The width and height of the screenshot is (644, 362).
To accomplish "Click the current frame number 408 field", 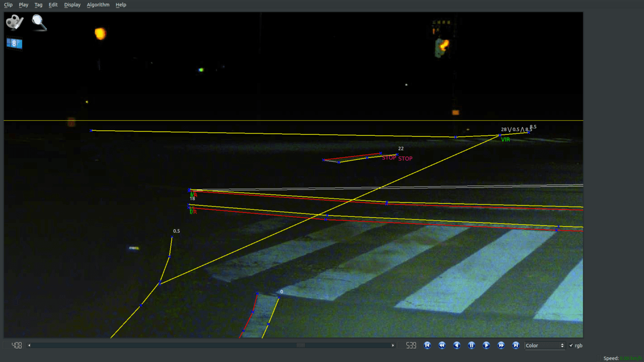I will pyautogui.click(x=17, y=345).
